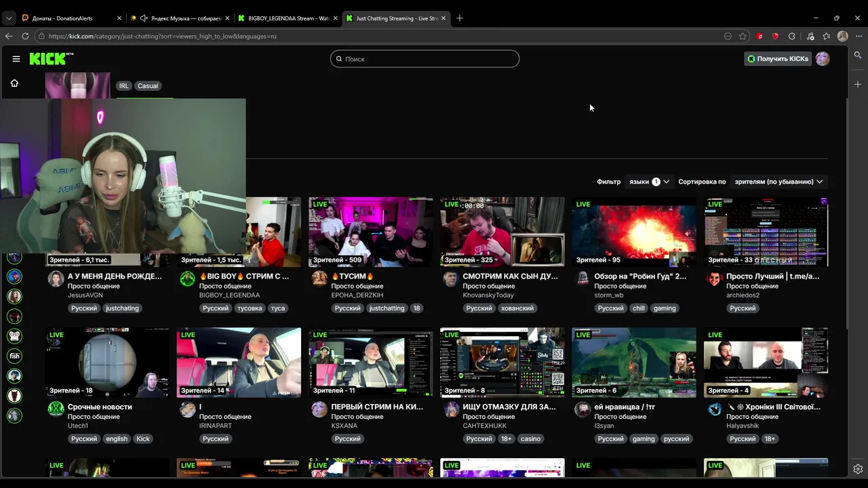Open the Kick user profile avatar
The image size is (868, 488).
(823, 59)
